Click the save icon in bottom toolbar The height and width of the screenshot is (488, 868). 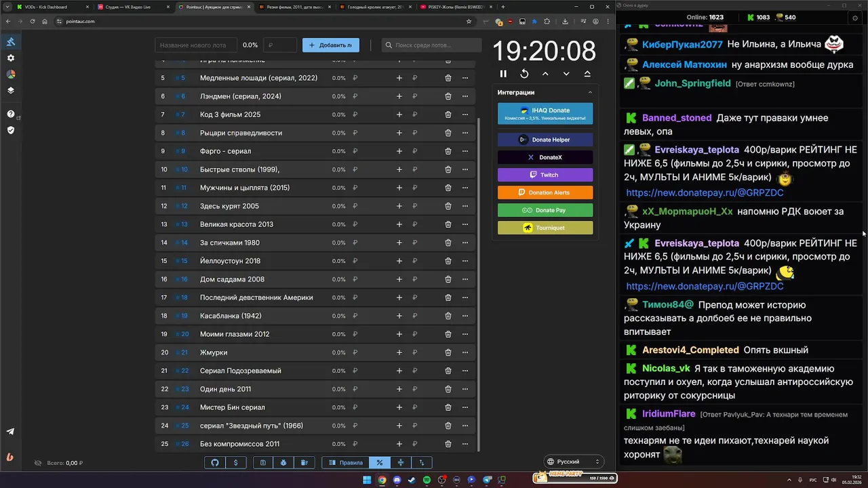262,462
